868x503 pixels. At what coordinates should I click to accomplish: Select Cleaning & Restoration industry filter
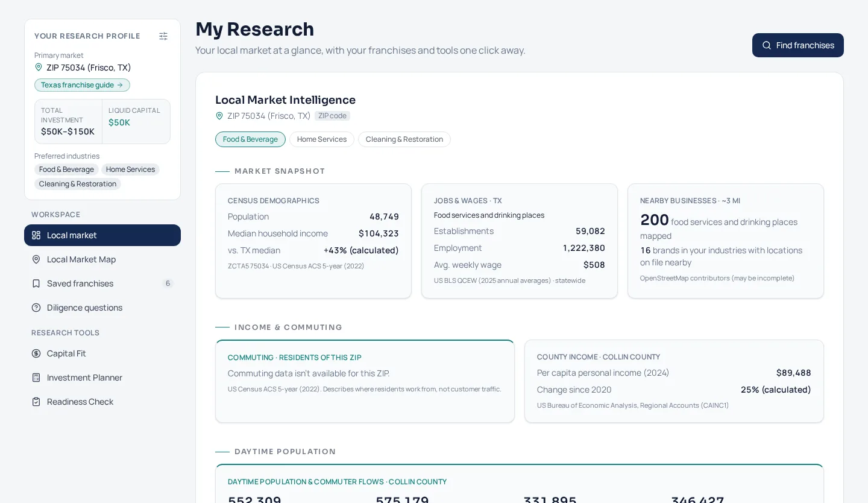(404, 139)
